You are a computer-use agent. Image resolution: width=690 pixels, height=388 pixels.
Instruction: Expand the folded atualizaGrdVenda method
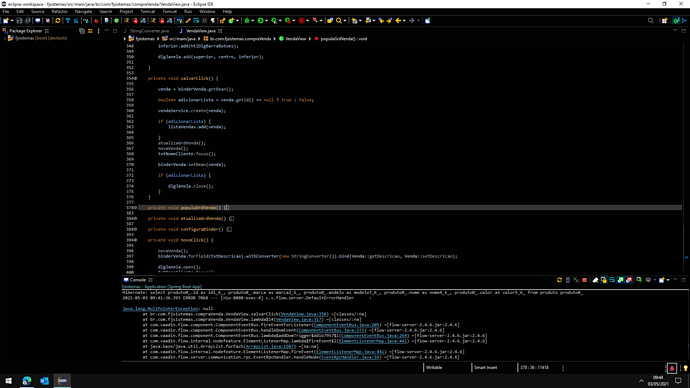[136, 219]
